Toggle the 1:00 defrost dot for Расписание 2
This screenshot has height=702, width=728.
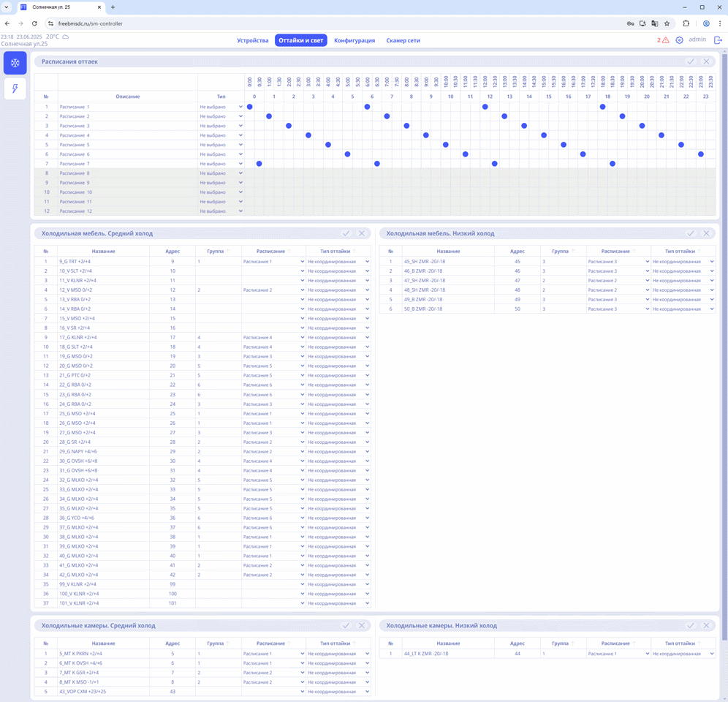269,116
